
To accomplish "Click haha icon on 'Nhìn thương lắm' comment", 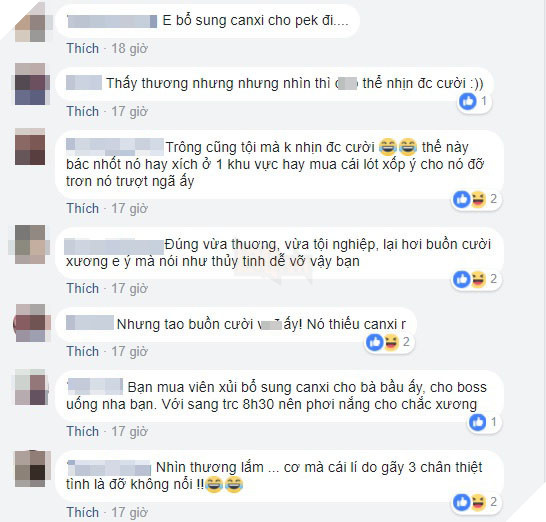I will (x=478, y=502).
